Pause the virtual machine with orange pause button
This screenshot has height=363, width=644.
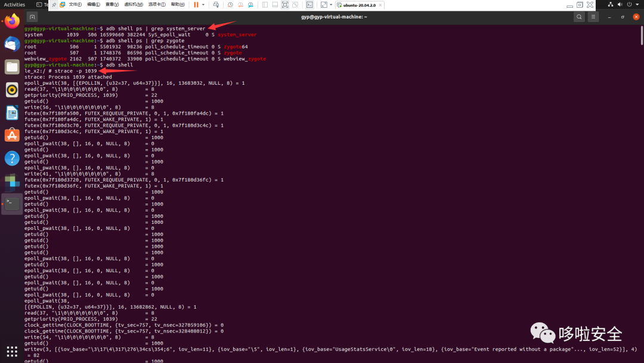tap(196, 5)
